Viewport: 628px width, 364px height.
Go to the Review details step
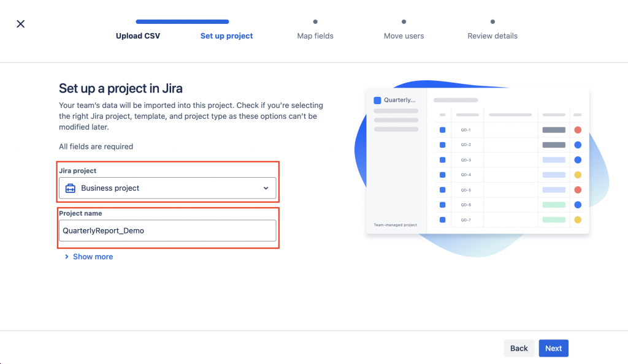[x=492, y=36]
